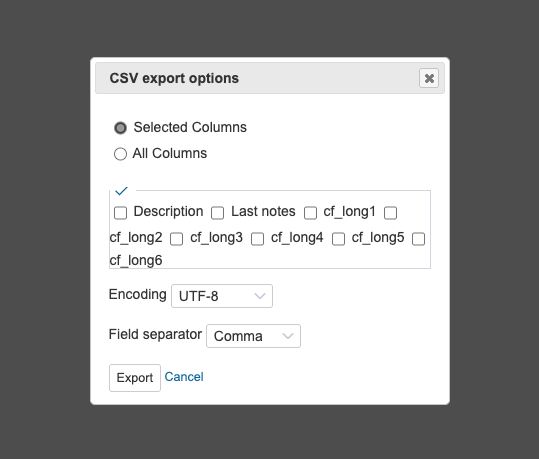Click the cf_long6 label text
539x459 pixels.
point(136,261)
